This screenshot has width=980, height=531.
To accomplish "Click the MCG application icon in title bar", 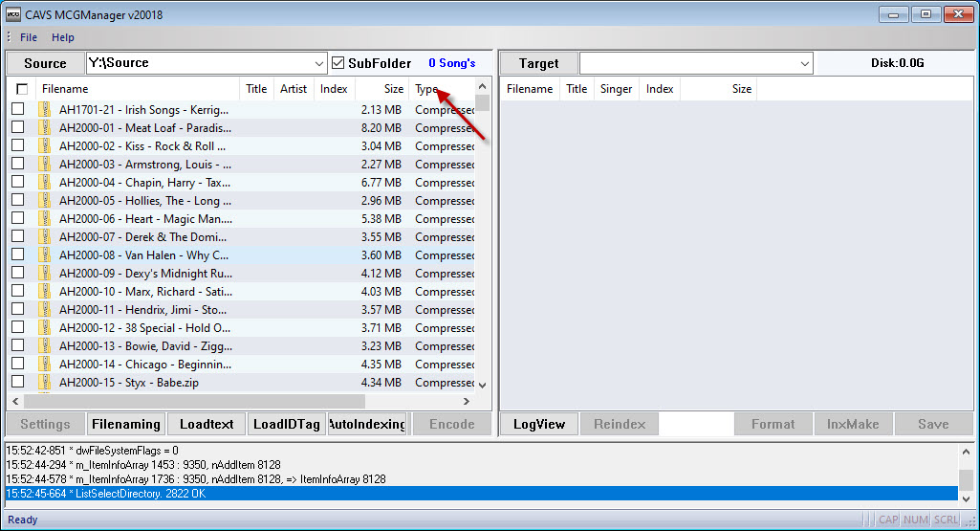I will 13,14.
